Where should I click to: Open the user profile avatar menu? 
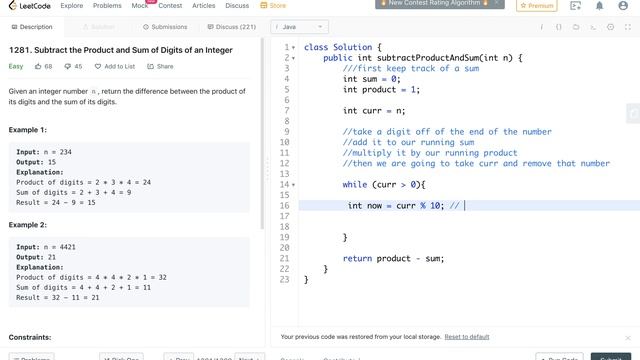pyautogui.click(x=623, y=6)
